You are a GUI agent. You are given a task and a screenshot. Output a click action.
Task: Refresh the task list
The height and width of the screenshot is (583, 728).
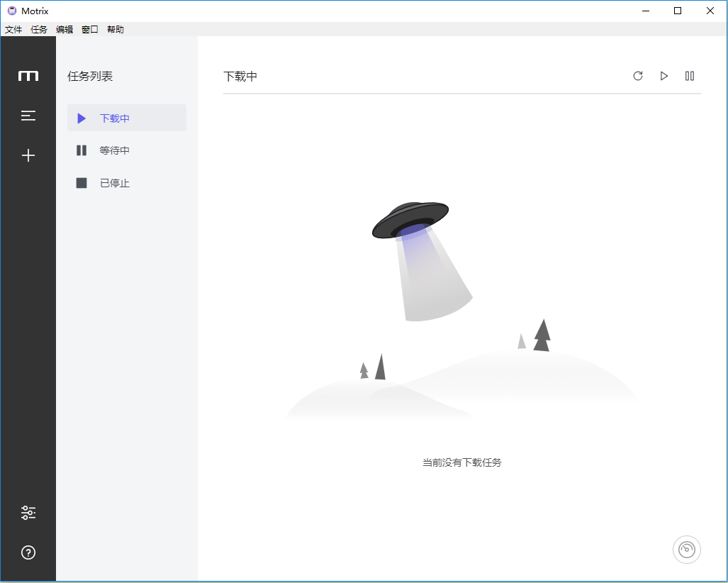pos(638,76)
